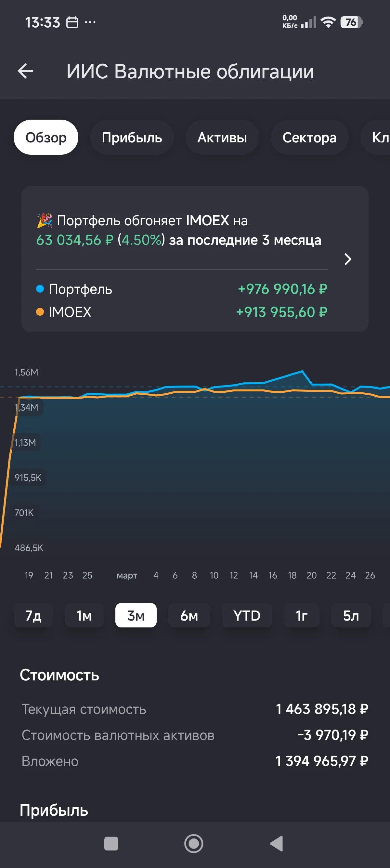The width and height of the screenshot is (390, 868).
Task: Tap the Стоимость валютных активов label
Action: tap(118, 735)
